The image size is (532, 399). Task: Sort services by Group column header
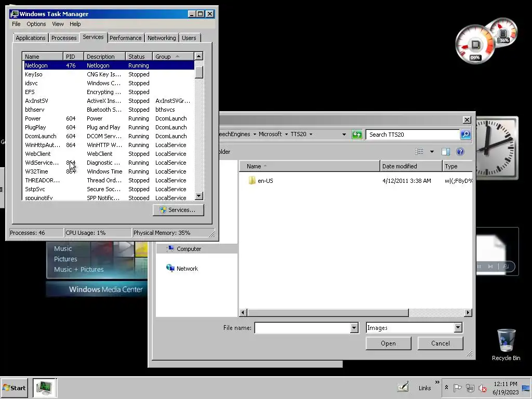(x=173, y=57)
